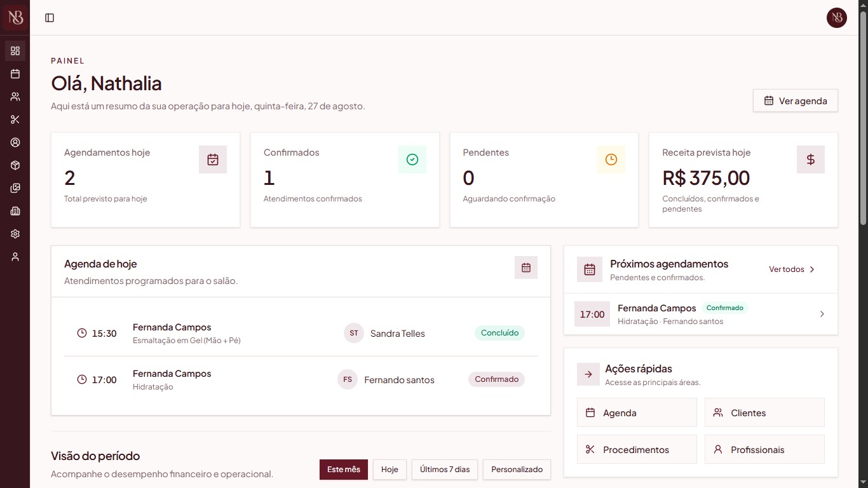Click the ST avatar initials
The image size is (868, 488).
pos(354,333)
